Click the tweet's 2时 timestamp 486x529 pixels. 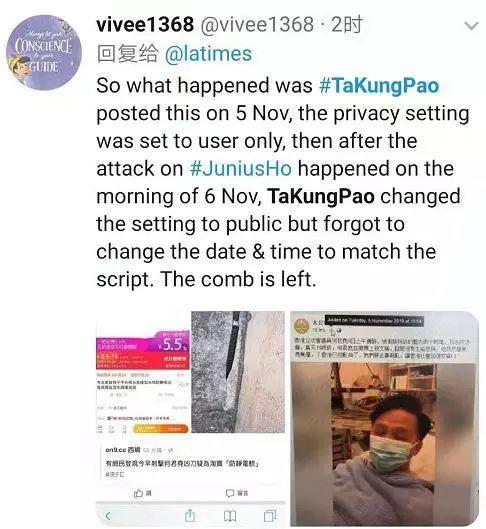(347, 25)
